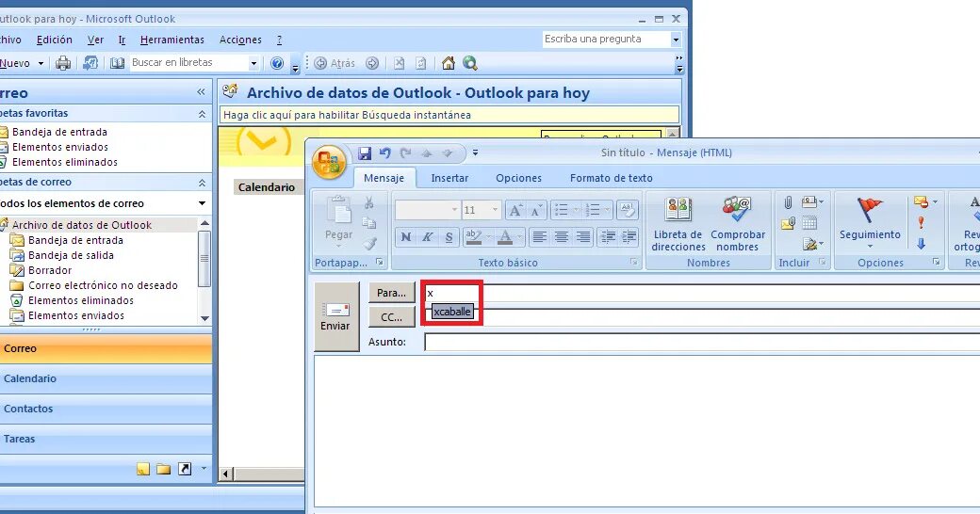Click the Asunto subject field
This screenshot has width=980, height=514.
(702, 342)
